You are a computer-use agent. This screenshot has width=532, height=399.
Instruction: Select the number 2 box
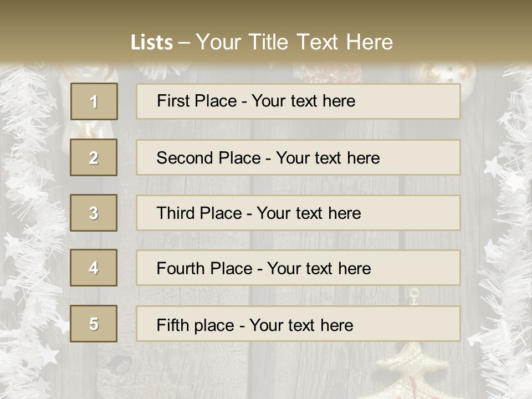[x=94, y=157]
